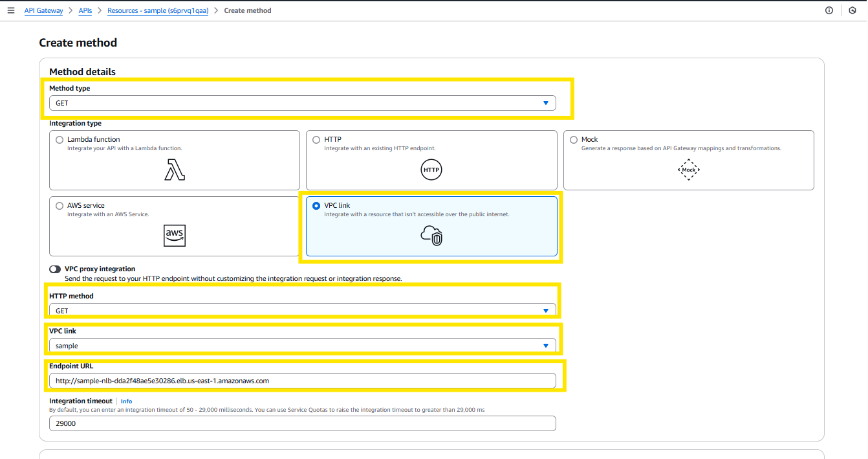This screenshot has width=868, height=459.
Task: Toggle VPC proxy integration switch
Action: [x=55, y=269]
